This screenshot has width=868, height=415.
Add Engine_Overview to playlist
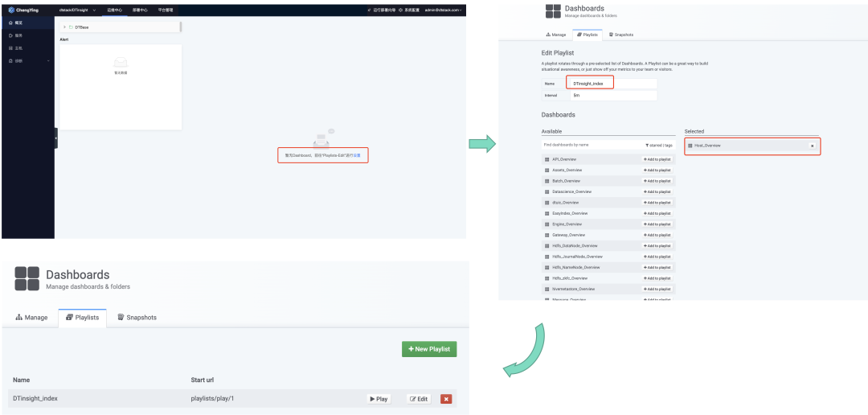click(x=657, y=224)
